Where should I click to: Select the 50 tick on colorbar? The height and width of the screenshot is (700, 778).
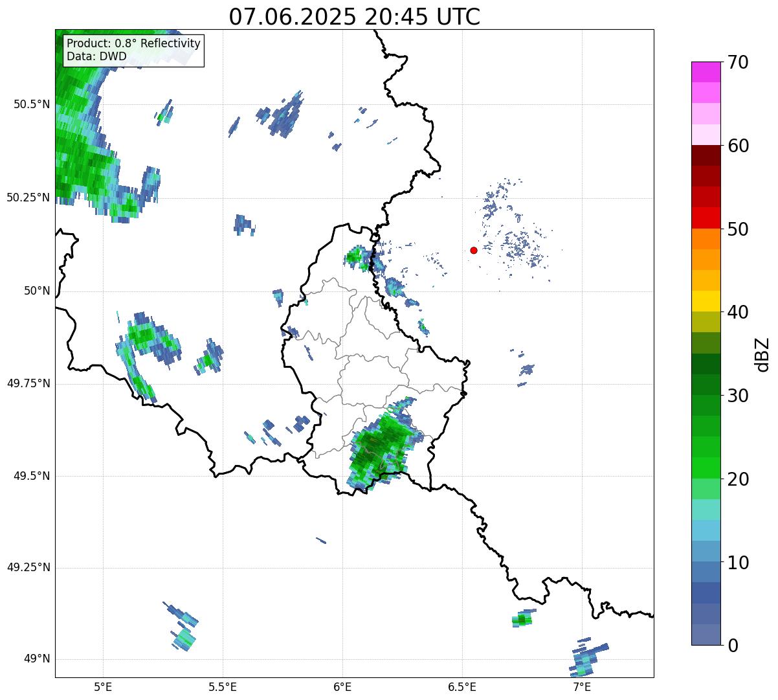click(x=738, y=229)
